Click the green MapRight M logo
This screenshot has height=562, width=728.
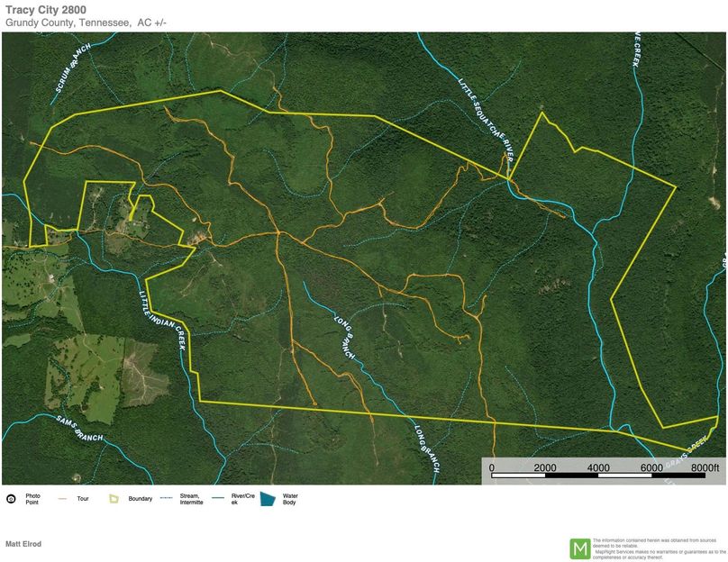click(580, 548)
